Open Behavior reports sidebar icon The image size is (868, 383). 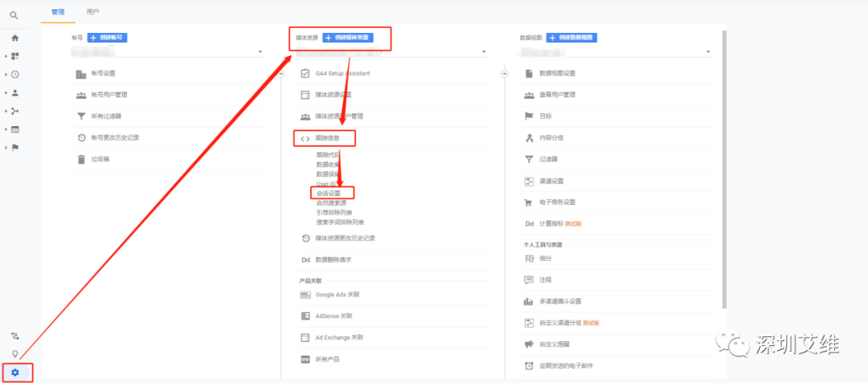(x=15, y=129)
